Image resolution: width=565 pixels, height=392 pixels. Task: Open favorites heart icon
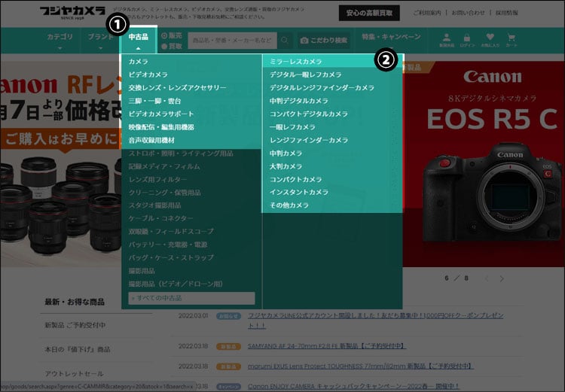coord(490,40)
